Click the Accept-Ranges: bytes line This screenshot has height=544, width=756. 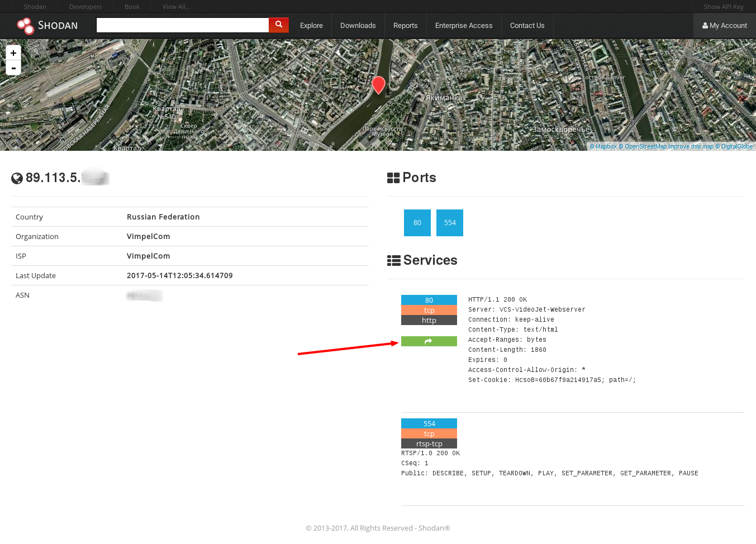507,340
